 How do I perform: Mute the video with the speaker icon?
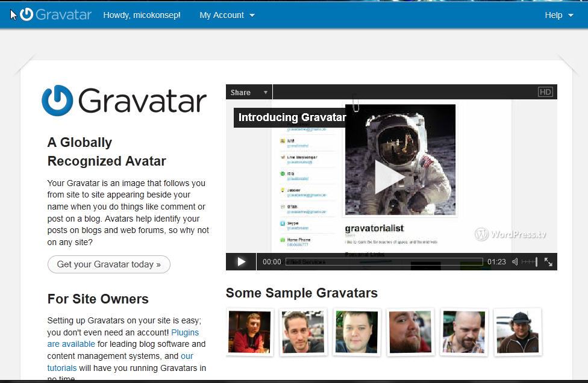click(x=515, y=261)
